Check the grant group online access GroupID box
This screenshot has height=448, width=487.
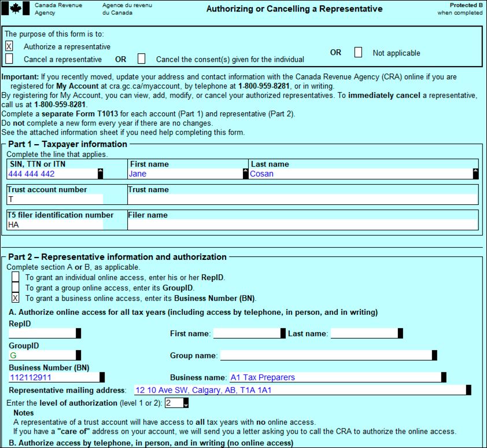pos(15,287)
